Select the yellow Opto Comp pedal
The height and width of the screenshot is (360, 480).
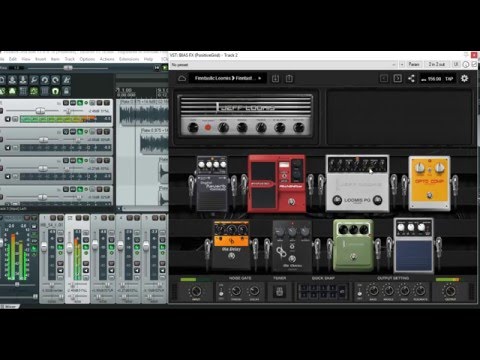pyautogui.click(x=429, y=183)
